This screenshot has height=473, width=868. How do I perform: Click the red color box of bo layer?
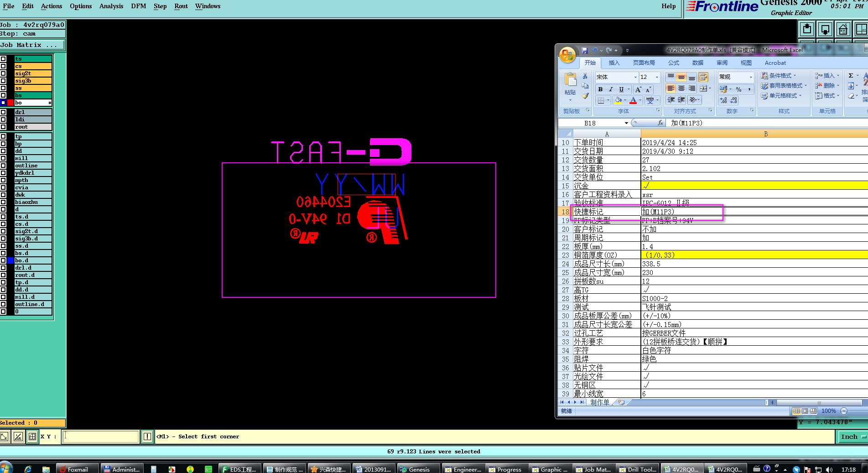pyautogui.click(x=10, y=103)
